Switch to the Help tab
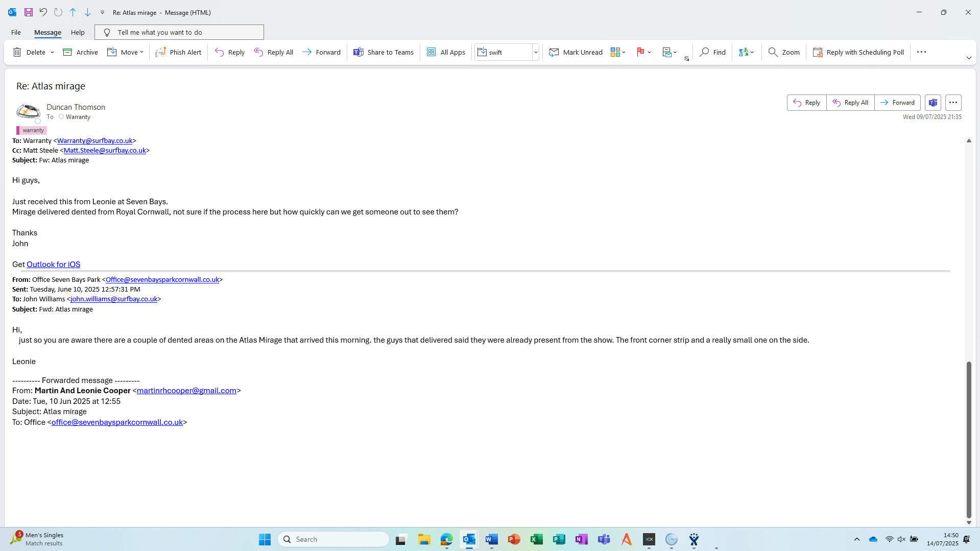 [78, 32]
